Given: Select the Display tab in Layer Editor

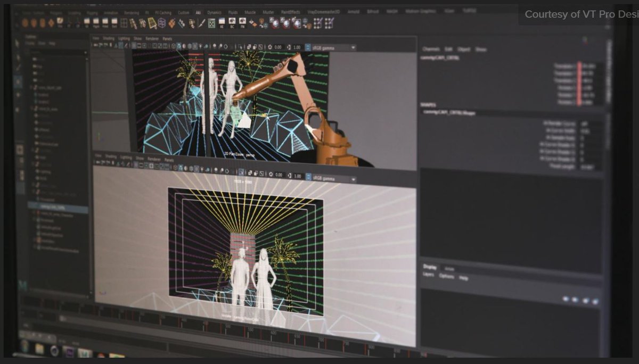Looking at the screenshot, I should 430,267.
